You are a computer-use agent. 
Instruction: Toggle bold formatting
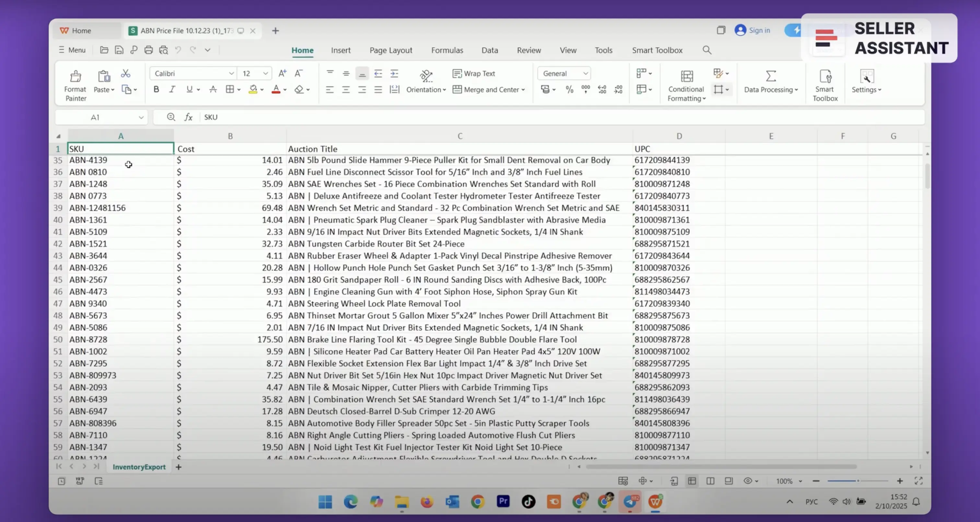pos(156,90)
